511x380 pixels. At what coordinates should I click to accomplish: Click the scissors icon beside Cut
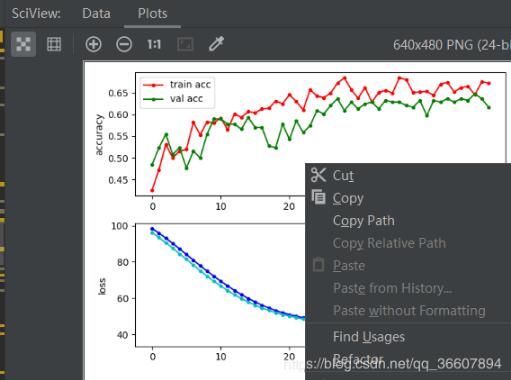point(318,175)
